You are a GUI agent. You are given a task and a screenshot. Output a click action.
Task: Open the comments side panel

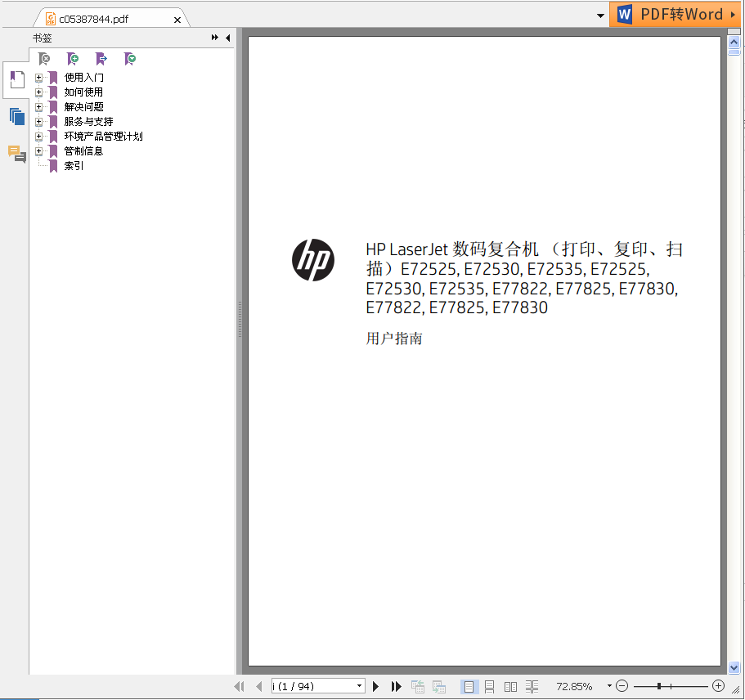17,154
